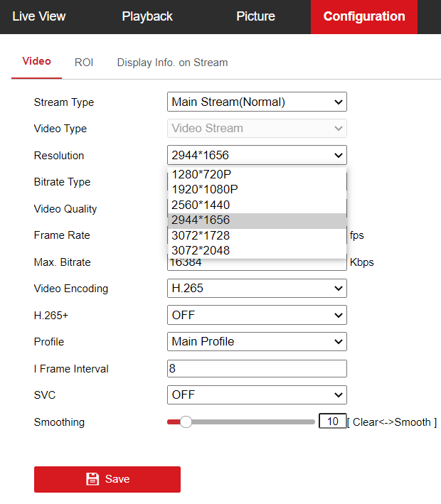441x504 pixels.
Task: Open the Video Encoding H.265 dropdown
Action: (257, 289)
